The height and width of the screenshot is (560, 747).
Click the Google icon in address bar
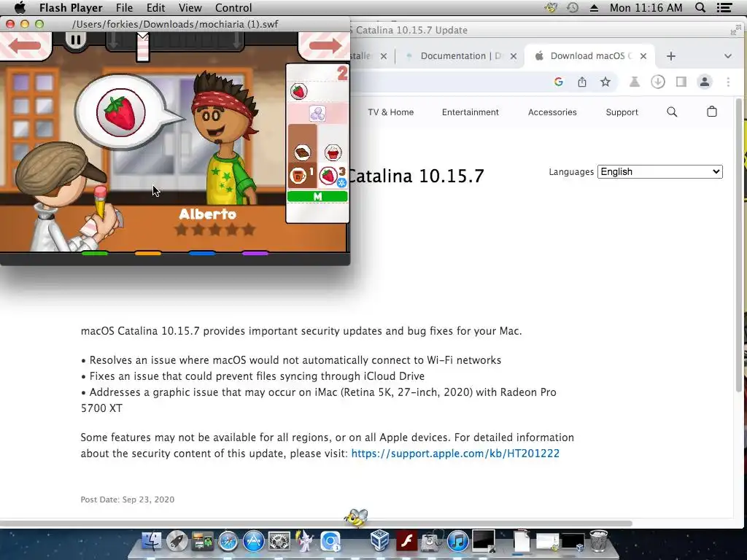click(559, 82)
